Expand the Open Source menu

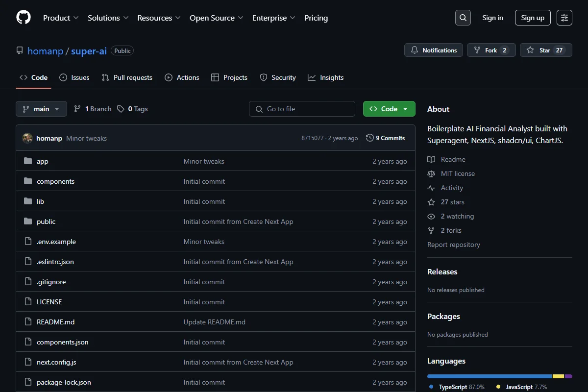pyautogui.click(x=217, y=18)
